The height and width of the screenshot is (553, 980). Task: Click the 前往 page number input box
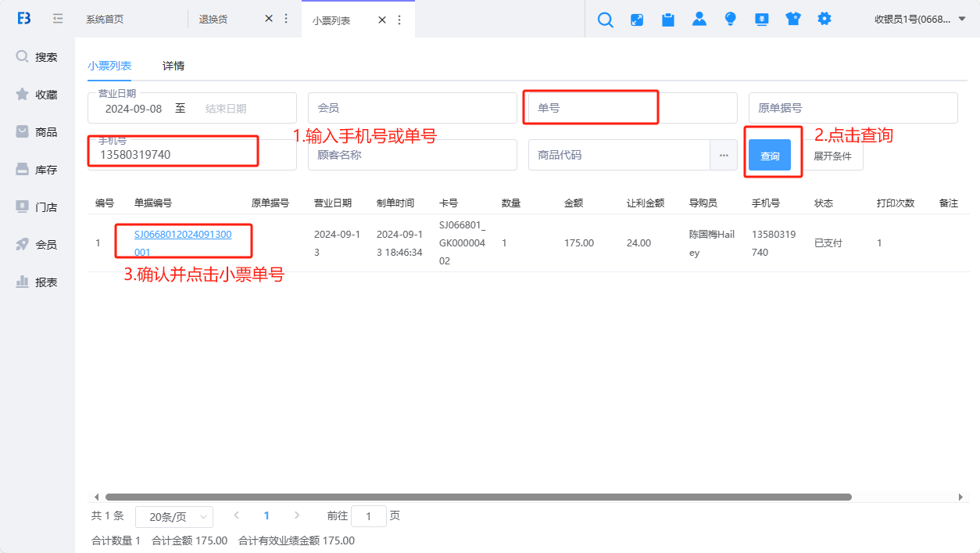pos(369,516)
